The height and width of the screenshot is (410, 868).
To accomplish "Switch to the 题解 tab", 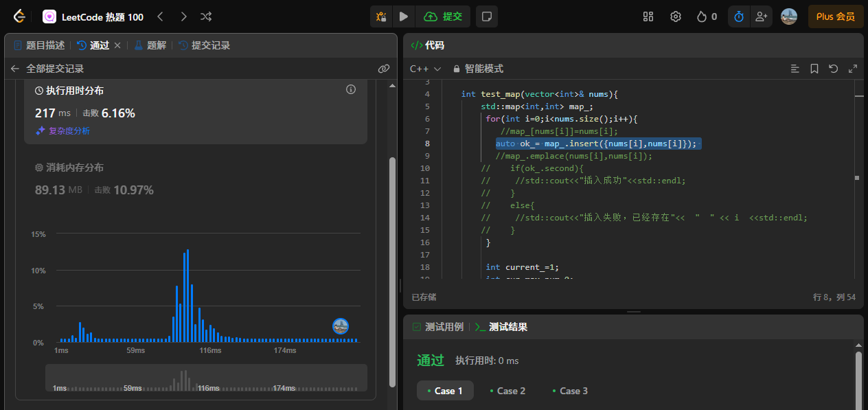I will (150, 45).
